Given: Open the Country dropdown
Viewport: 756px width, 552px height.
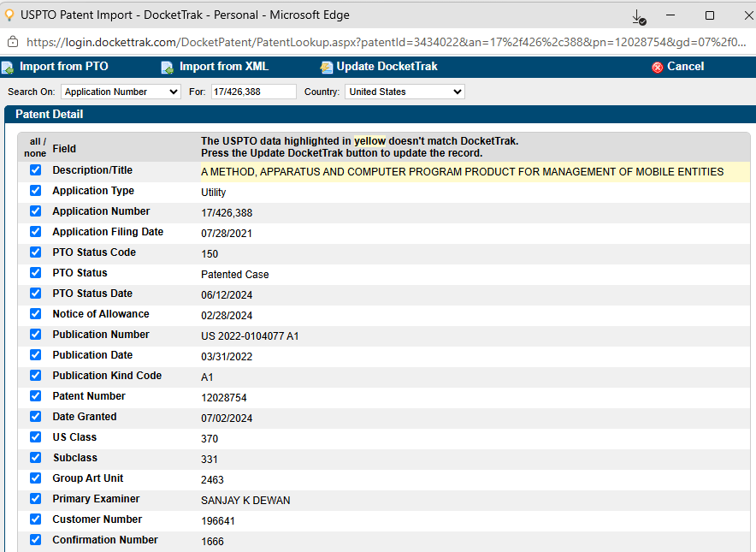Looking at the screenshot, I should (405, 92).
